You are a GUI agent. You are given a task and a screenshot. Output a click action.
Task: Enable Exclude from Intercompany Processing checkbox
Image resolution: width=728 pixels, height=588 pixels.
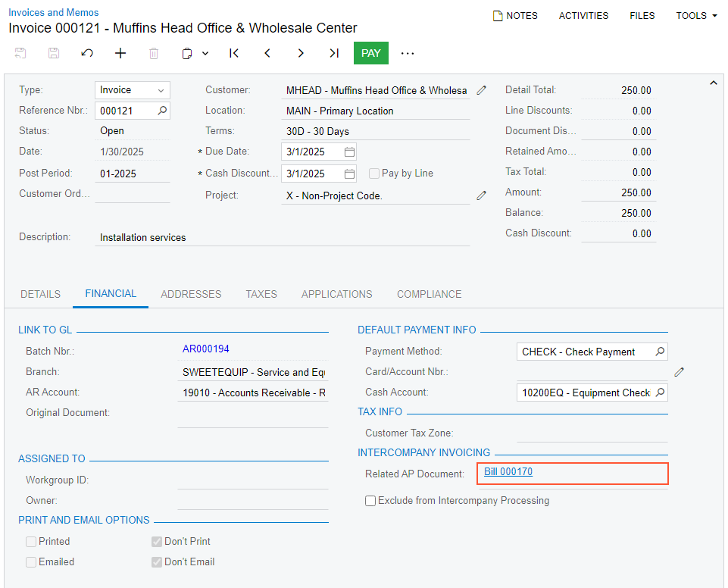click(x=370, y=501)
